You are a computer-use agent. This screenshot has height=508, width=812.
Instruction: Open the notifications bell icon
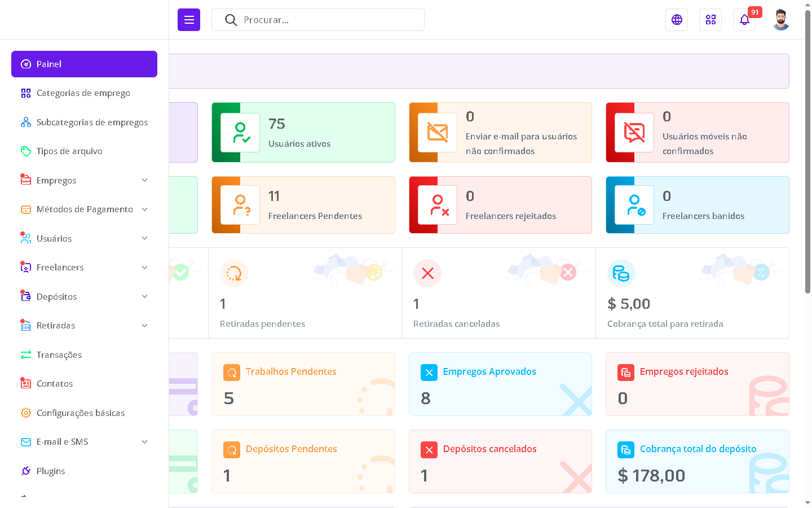[744, 20]
